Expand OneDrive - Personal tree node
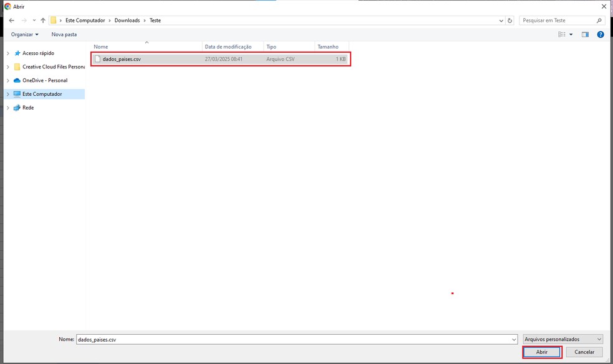 8,80
